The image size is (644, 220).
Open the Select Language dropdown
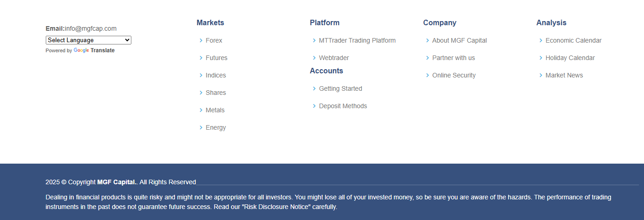(88, 40)
